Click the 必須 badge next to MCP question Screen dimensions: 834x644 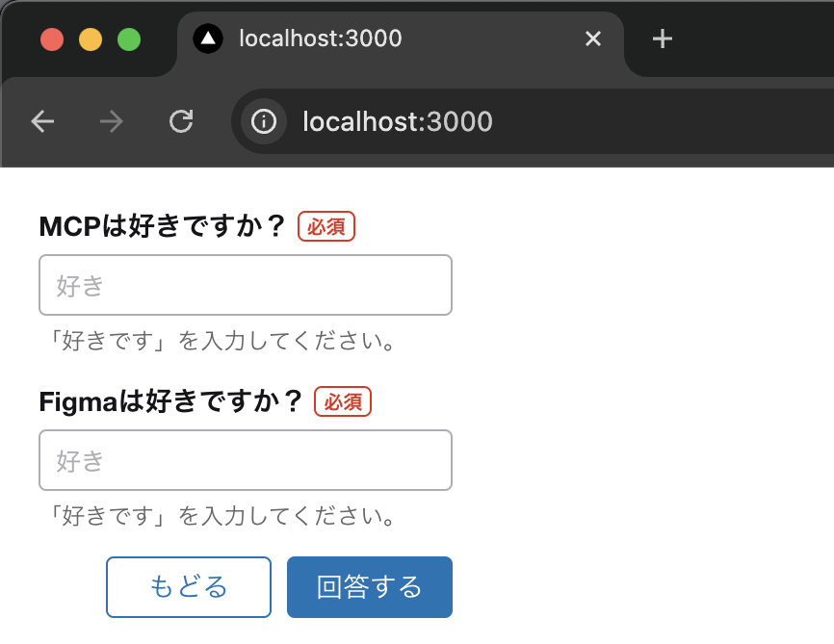[x=326, y=226]
